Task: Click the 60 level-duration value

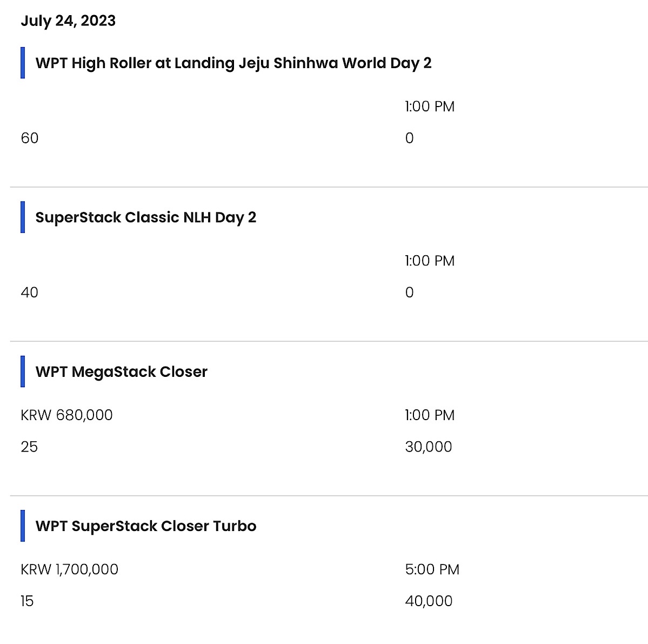Action: [30, 138]
